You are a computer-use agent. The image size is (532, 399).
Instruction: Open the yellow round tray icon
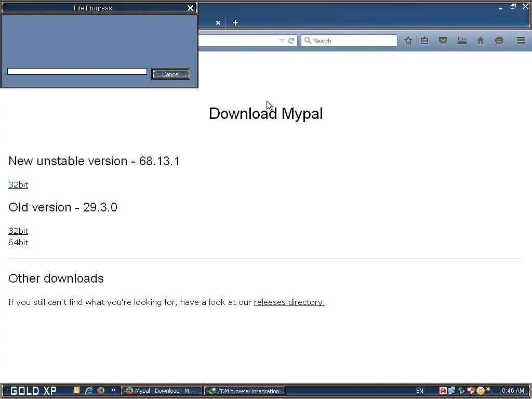[480, 391]
